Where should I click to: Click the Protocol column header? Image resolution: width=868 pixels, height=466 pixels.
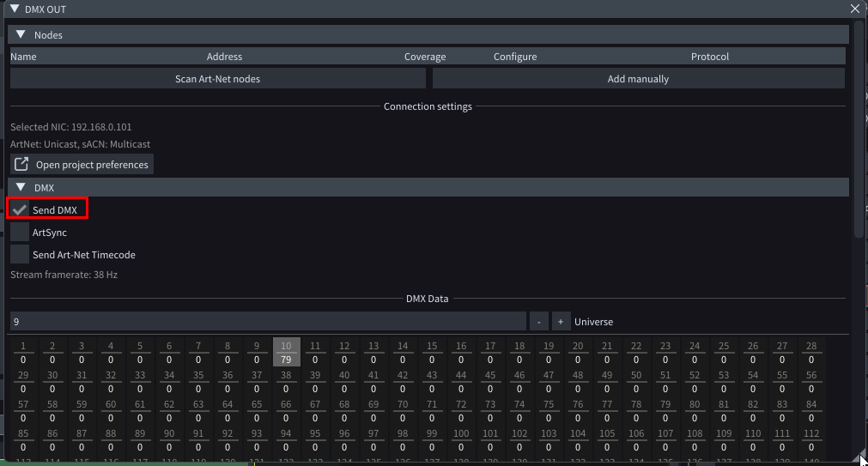coord(709,57)
